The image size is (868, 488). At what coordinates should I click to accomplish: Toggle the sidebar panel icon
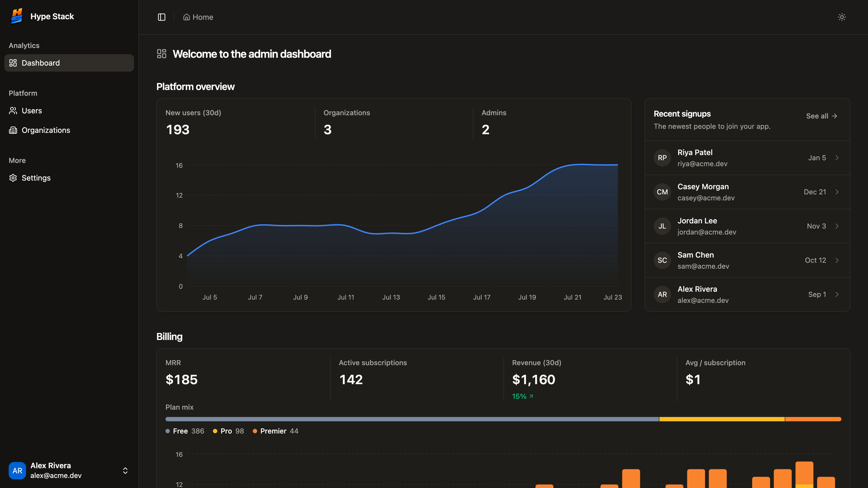[162, 17]
